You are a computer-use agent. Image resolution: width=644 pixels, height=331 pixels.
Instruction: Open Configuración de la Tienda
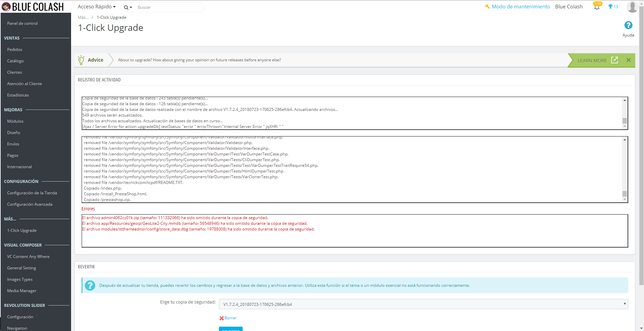32,193
